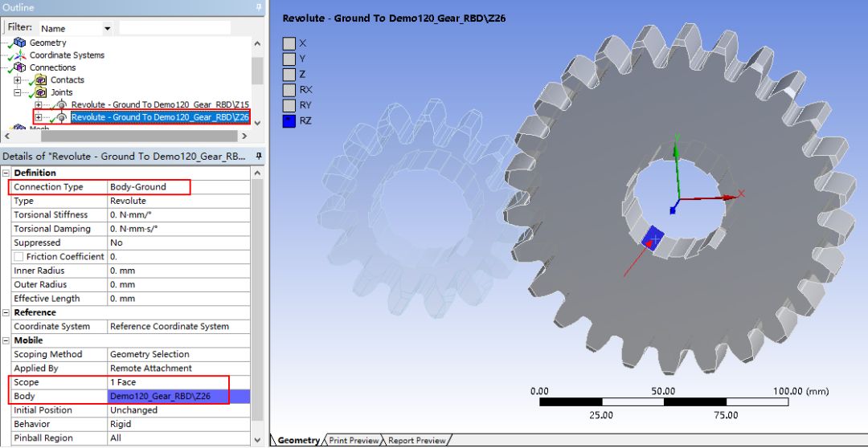Collapse the Joints node

[x=17, y=92]
